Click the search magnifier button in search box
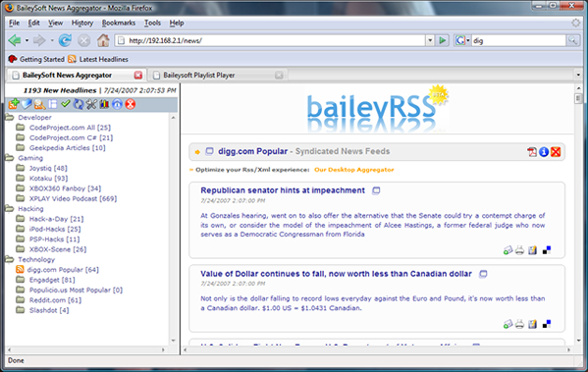The width and height of the screenshot is (588, 372). coord(572,40)
